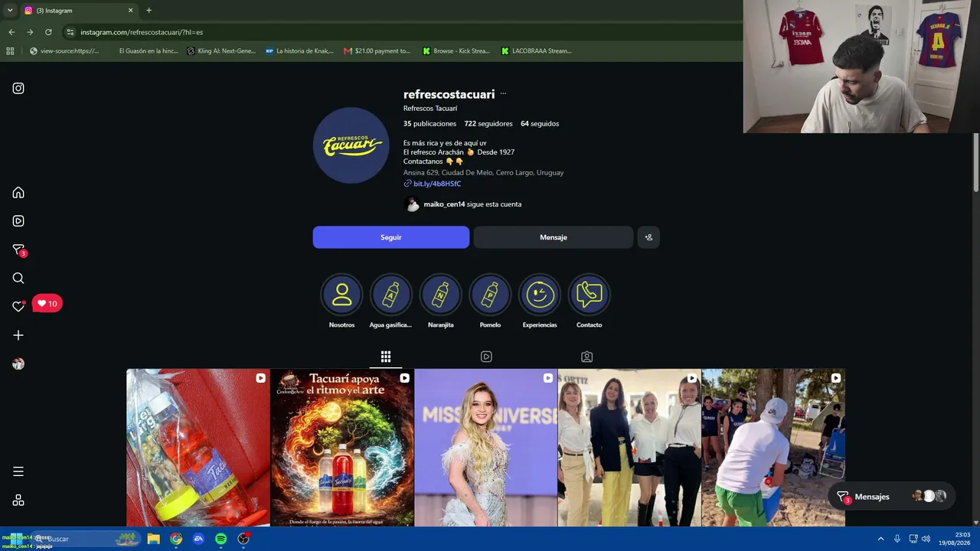Open La historia de Knak bookmark

[x=299, y=51]
